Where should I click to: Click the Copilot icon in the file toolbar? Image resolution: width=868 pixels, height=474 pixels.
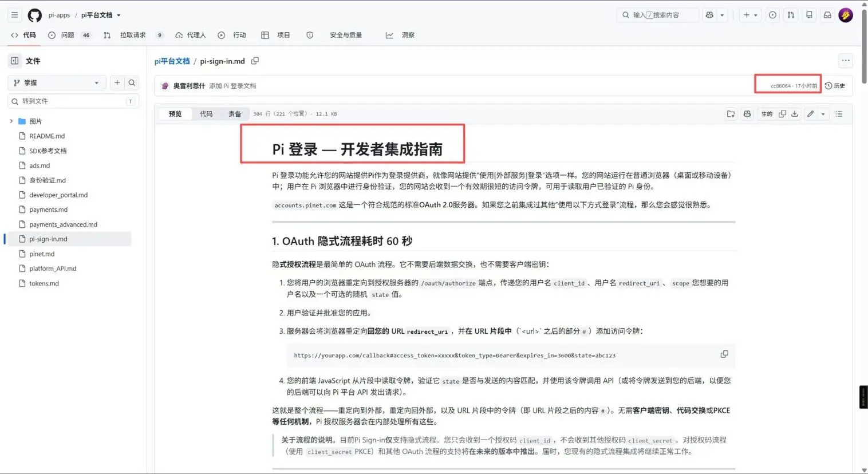tap(747, 114)
